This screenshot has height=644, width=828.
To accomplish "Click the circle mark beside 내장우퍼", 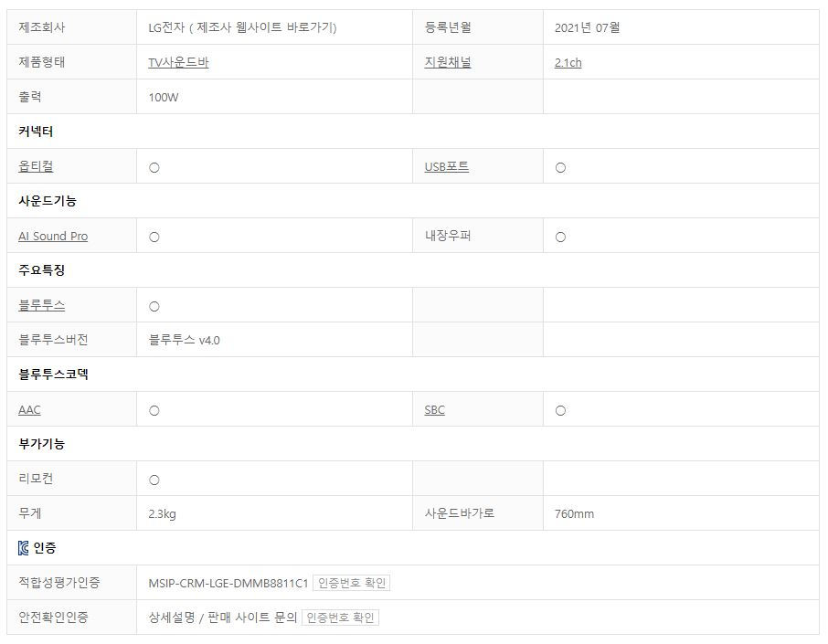I will click(560, 237).
